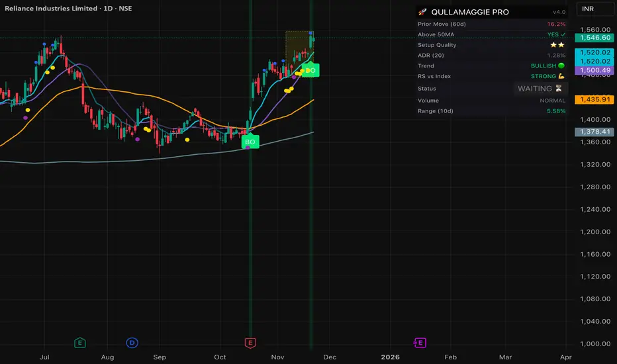Click the two-star Setup Quality rating
The width and height of the screenshot is (617, 364).
click(x=557, y=45)
